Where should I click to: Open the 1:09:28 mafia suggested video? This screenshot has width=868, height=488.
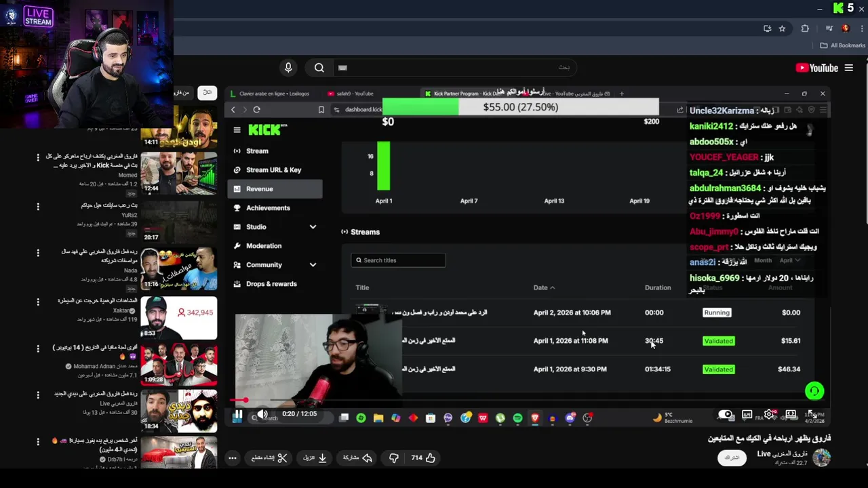tap(179, 364)
